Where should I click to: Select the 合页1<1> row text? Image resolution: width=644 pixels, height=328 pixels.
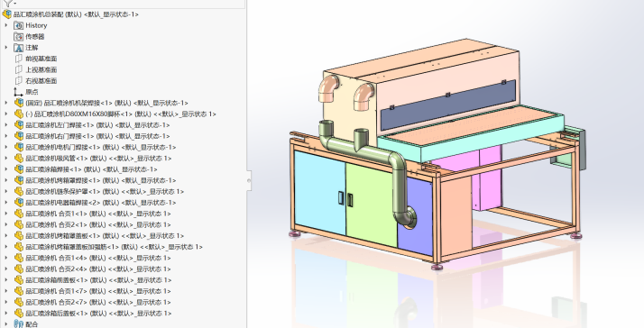pyautogui.click(x=98, y=214)
